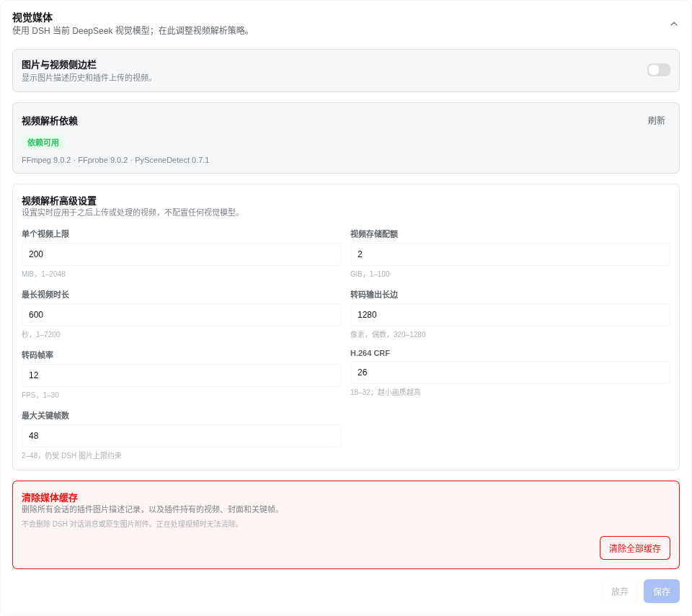
Task: Toggle the 图片与视频侧边栏 switch
Action: tap(658, 70)
